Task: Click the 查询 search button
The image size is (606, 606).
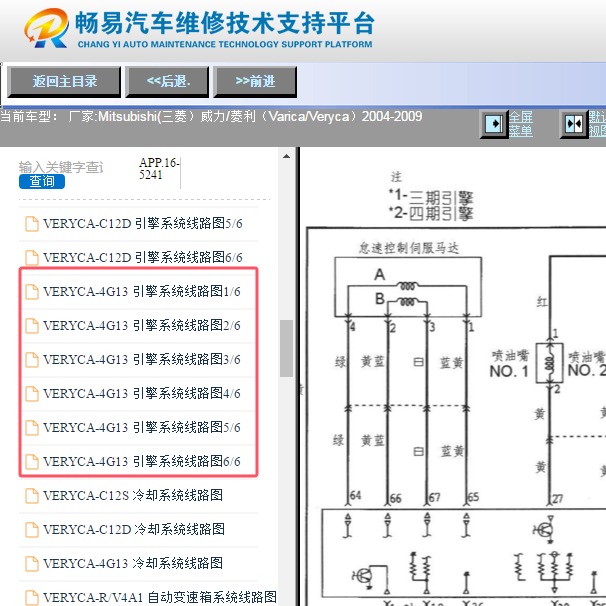Action: (42, 181)
